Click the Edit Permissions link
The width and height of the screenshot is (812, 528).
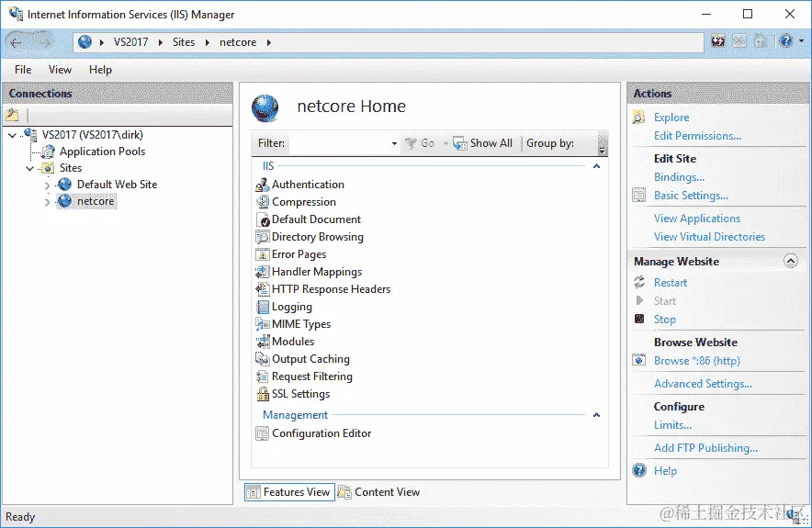[x=697, y=136]
